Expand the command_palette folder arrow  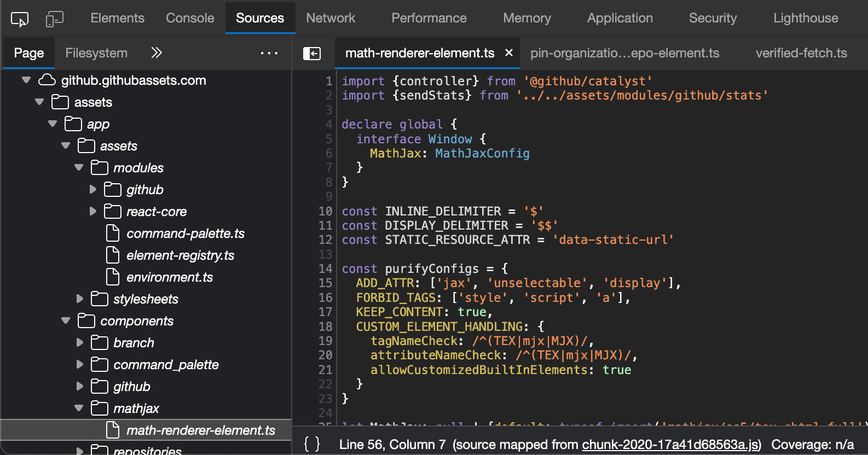pos(79,364)
